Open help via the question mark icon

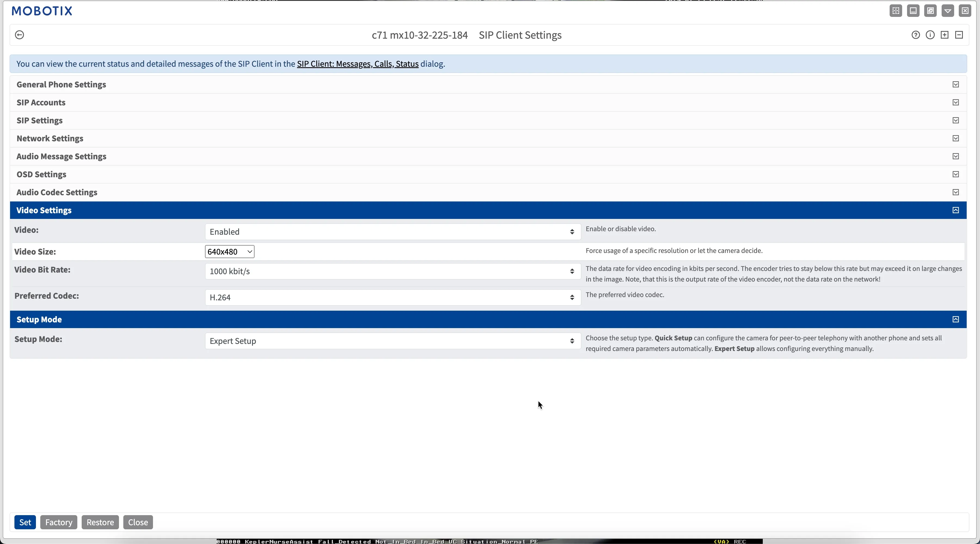[x=916, y=35]
